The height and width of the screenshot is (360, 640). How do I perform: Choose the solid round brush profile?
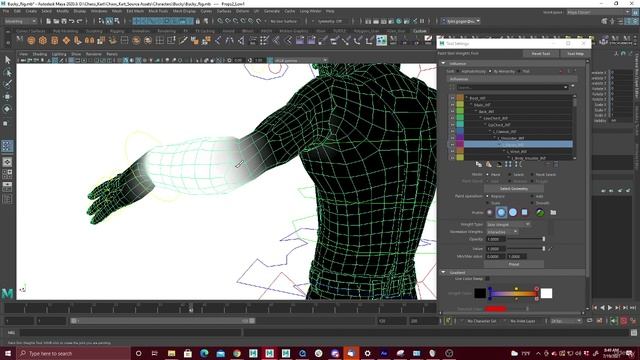point(513,212)
